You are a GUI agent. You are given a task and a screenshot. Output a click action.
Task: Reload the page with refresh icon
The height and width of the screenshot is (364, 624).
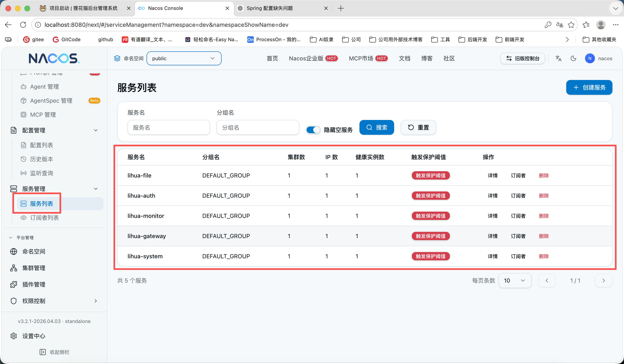coord(23,25)
